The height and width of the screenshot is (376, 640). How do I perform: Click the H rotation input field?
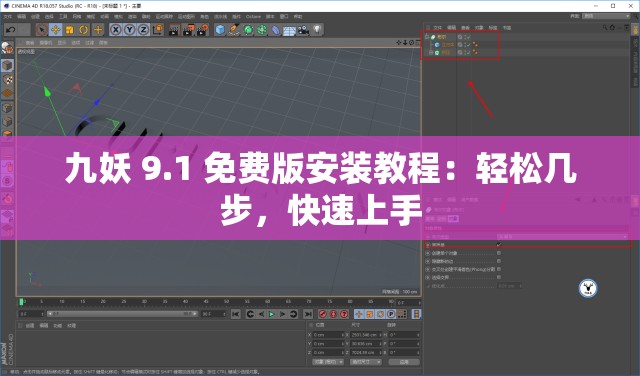pos(404,335)
